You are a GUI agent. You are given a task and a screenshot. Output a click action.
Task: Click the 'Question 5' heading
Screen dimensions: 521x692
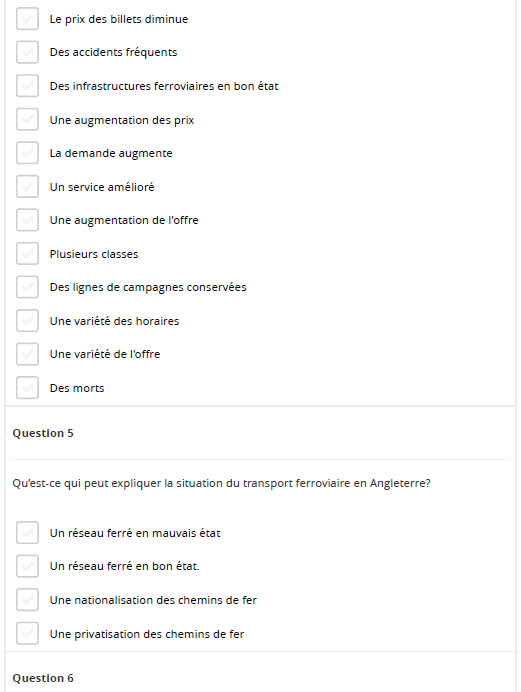point(43,433)
